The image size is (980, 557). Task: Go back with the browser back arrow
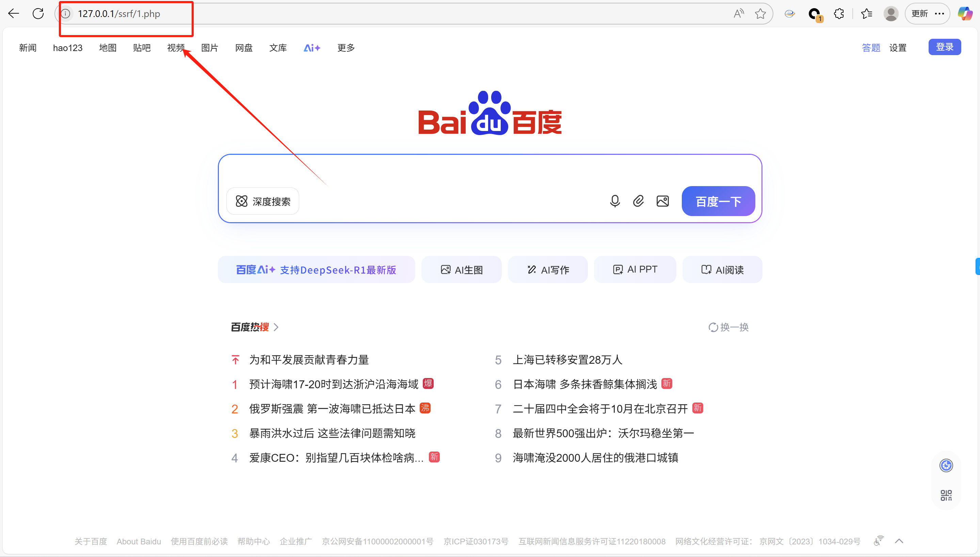pos(14,14)
